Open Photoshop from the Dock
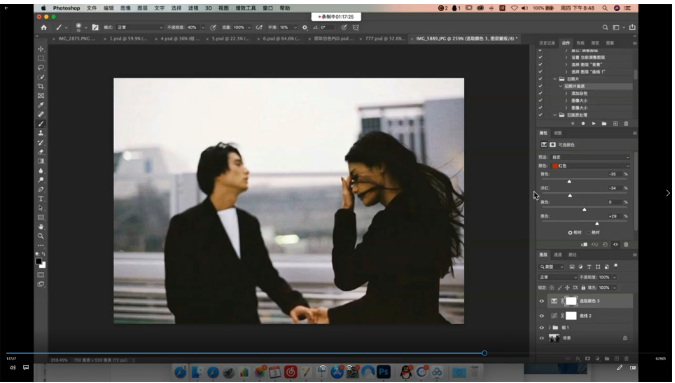 (384, 371)
